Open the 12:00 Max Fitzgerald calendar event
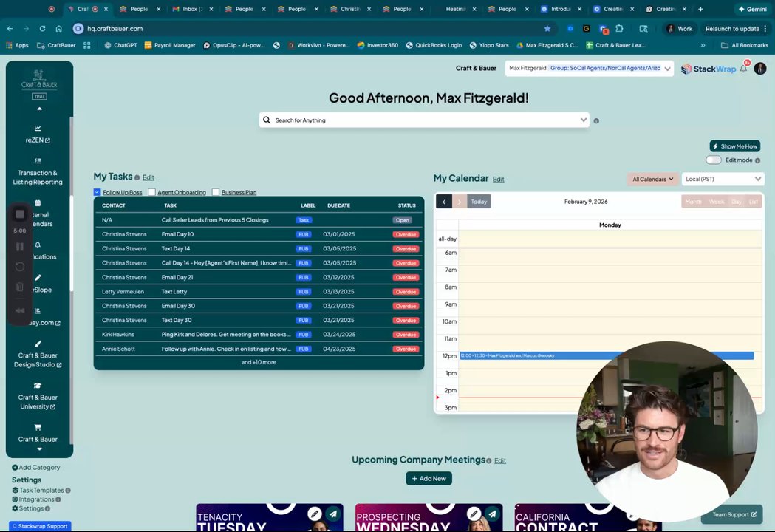The width and height of the screenshot is (775, 532). (x=607, y=355)
